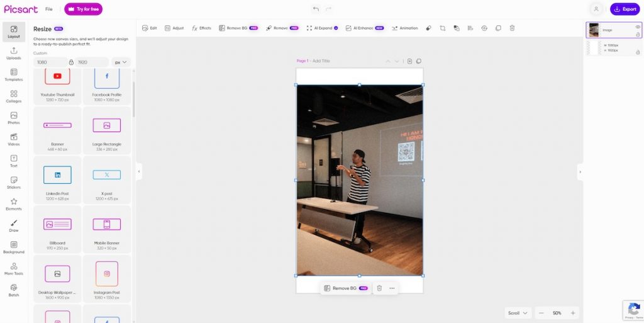Open the flip/rotate icon in toolbar
Screen dimensions: 644x323
(x=484, y=28)
